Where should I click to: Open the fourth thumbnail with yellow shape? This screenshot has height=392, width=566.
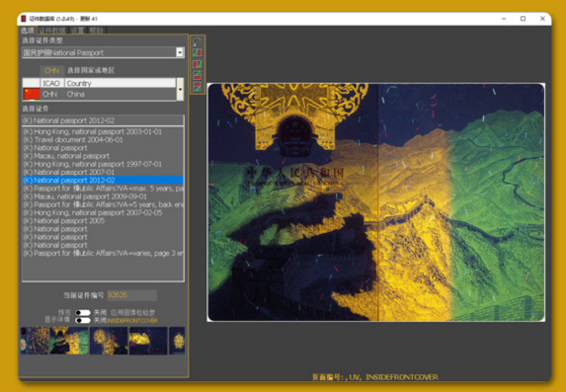pos(148,341)
